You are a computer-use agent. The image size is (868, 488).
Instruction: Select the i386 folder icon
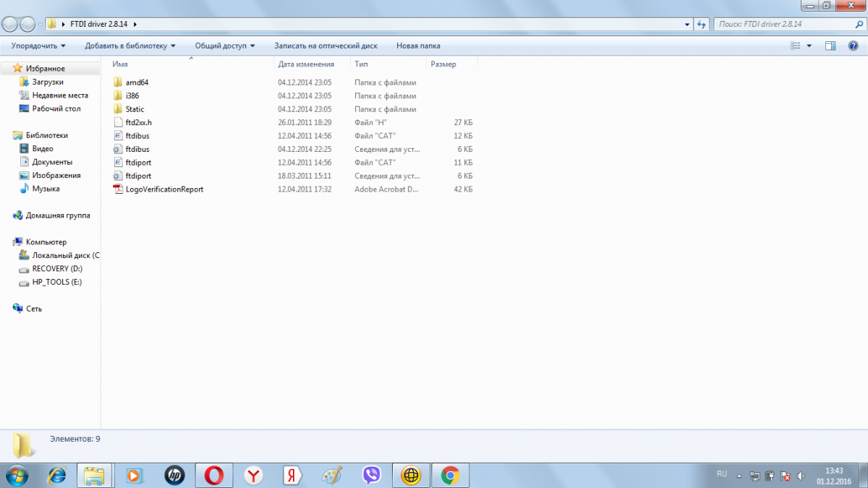pos(119,95)
